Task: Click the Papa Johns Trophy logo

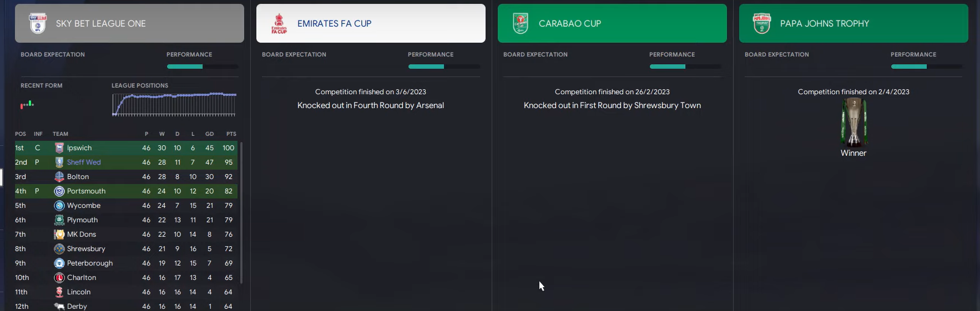Action: [x=762, y=23]
